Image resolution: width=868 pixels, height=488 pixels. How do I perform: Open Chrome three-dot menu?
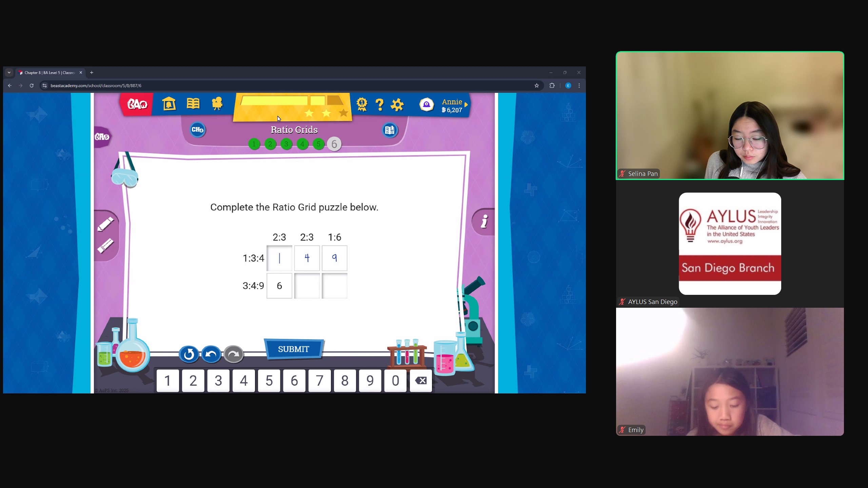click(579, 86)
